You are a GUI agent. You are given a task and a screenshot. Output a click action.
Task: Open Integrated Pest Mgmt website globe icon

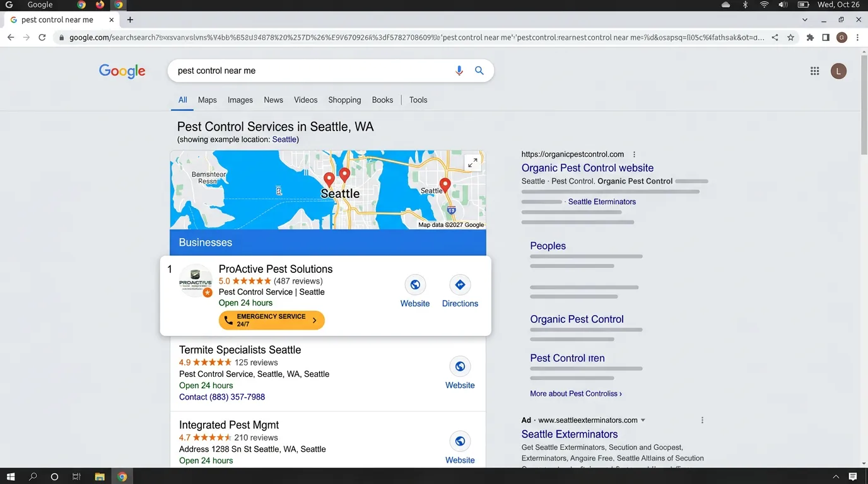(460, 441)
